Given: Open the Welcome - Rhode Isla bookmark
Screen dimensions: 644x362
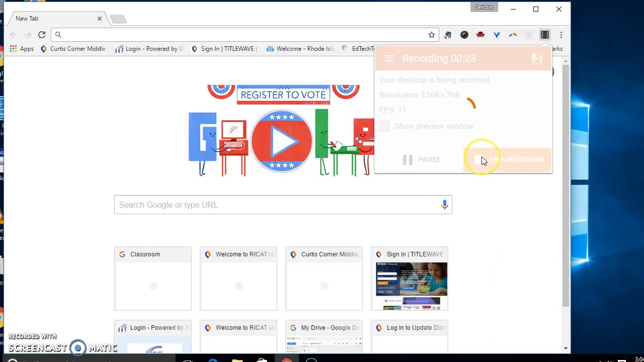Looking at the screenshot, I should pyautogui.click(x=300, y=49).
